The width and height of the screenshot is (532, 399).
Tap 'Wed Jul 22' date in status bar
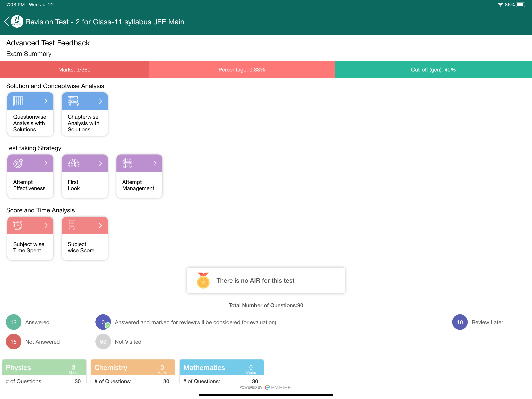(x=41, y=4)
